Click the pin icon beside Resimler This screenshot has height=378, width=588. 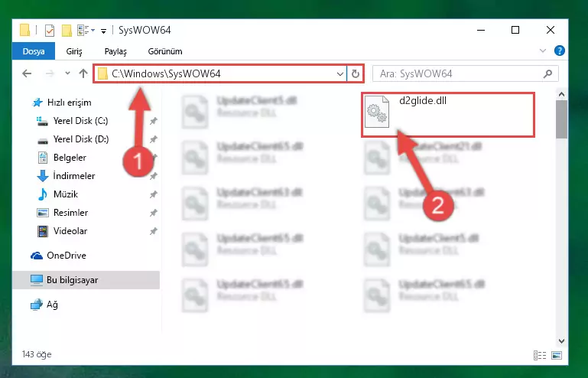[x=154, y=213]
